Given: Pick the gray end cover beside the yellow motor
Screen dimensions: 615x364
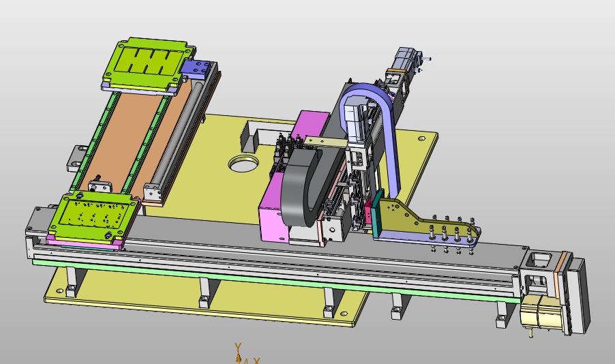Looking at the screenshot, I should pos(577,294).
